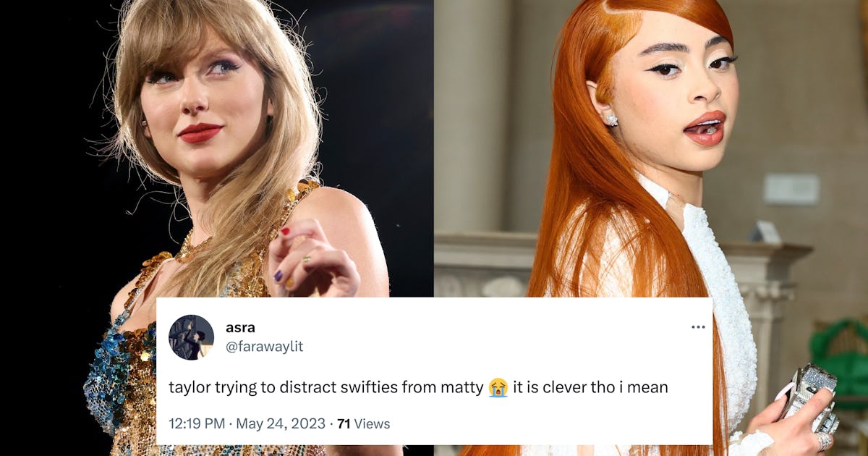Click the crying emoji in the tweet

[498, 387]
